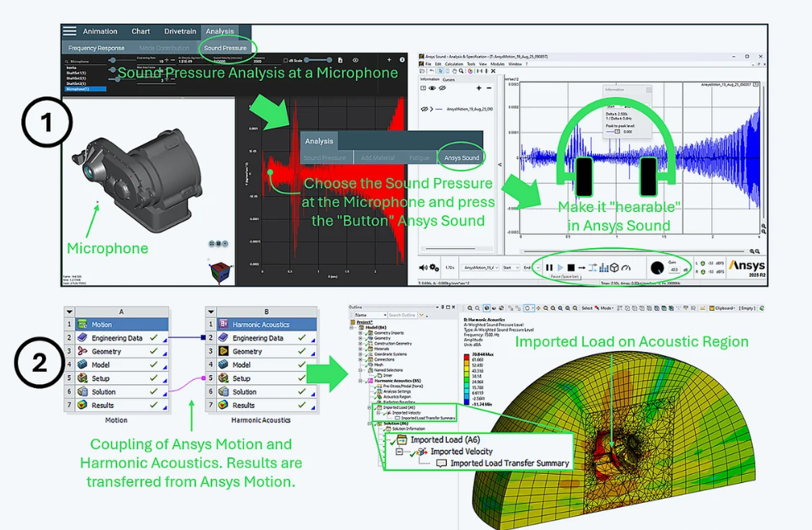Open the Frequency Response sub-tab
Viewport: 812px width, 530px height.
pos(96,48)
